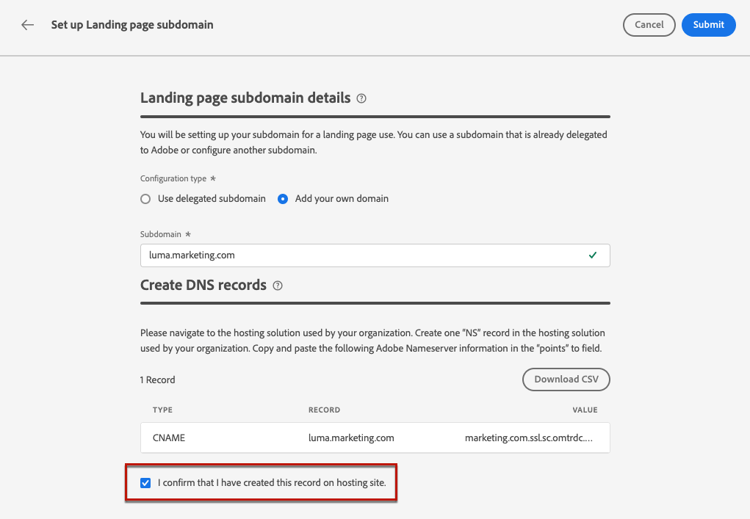
Task: Select Use delegated subdomain radio option
Action: (x=146, y=199)
